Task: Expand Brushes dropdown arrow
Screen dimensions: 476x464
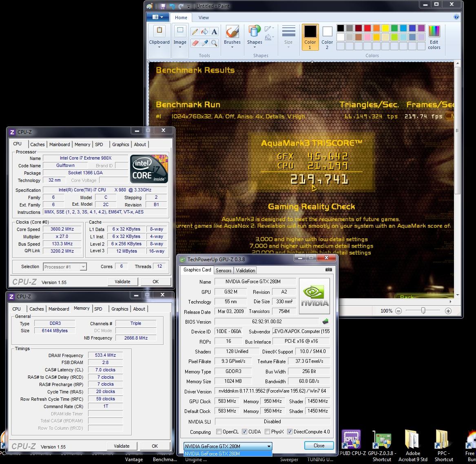Action: click(232, 47)
